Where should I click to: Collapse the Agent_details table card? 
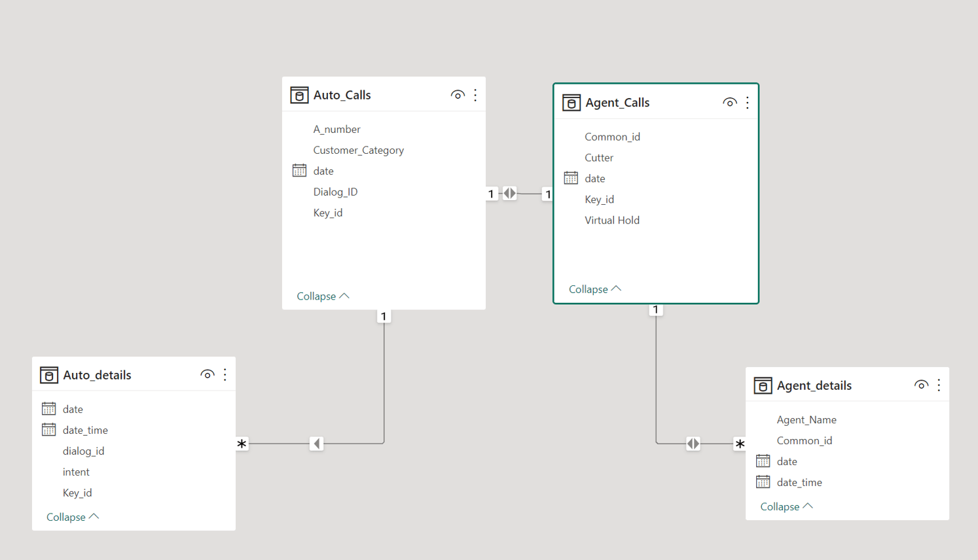click(786, 506)
